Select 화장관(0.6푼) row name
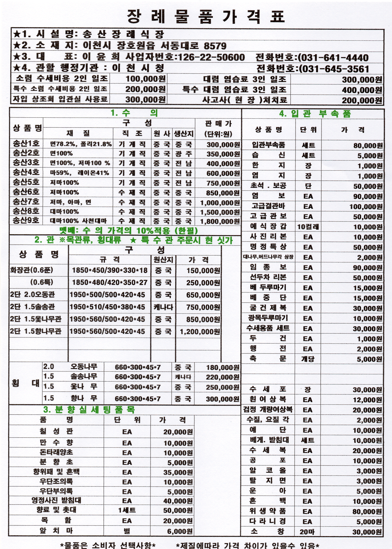 [x=32, y=270]
